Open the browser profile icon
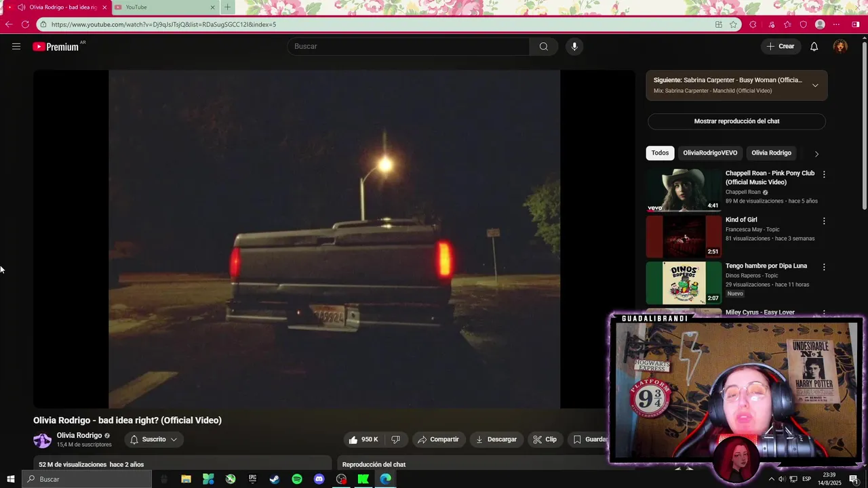Viewport: 868px width, 488px height. [820, 24]
